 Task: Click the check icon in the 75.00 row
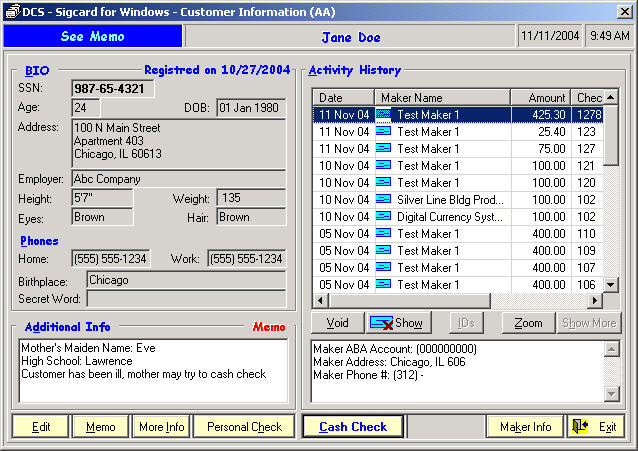pos(383,148)
